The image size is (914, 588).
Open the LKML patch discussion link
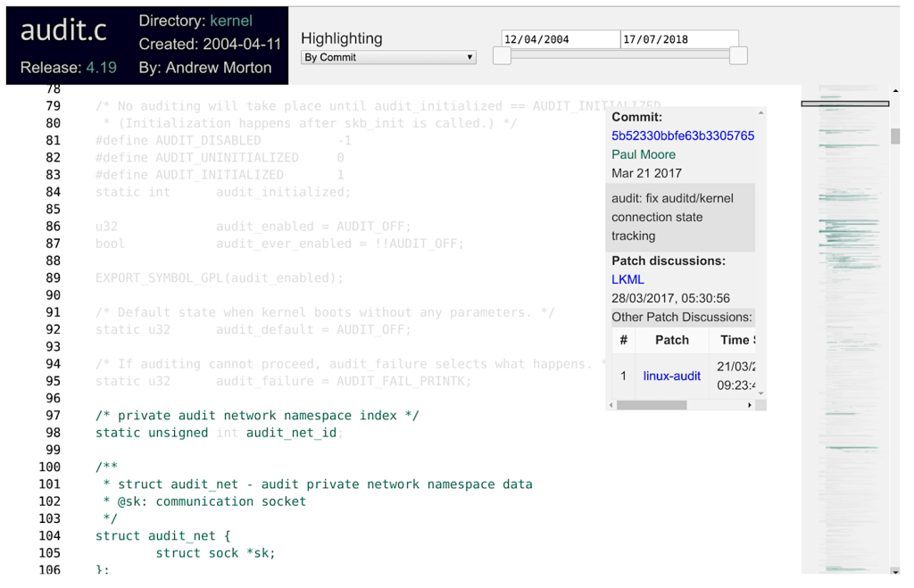pyautogui.click(x=627, y=279)
